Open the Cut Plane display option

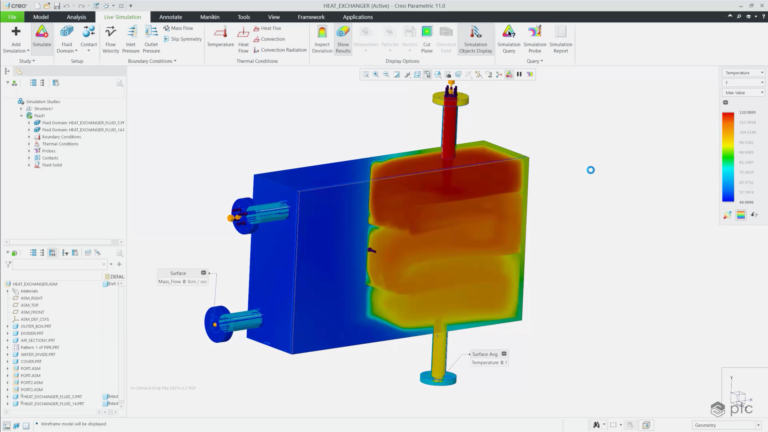(x=427, y=39)
